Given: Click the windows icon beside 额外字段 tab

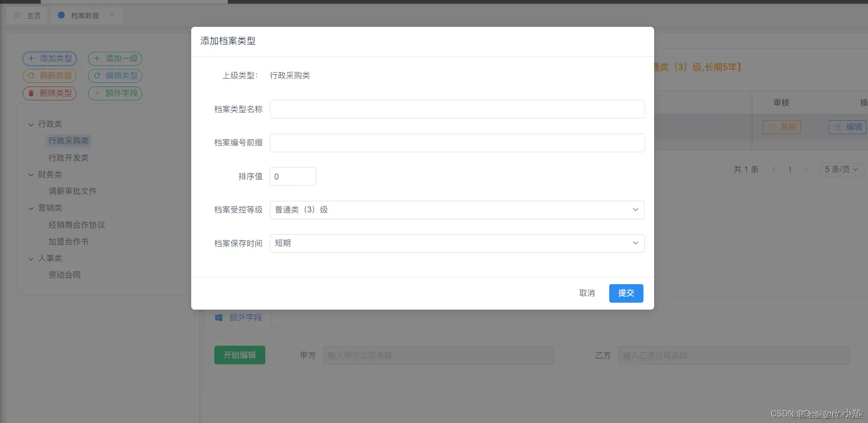Looking at the screenshot, I should (x=219, y=317).
